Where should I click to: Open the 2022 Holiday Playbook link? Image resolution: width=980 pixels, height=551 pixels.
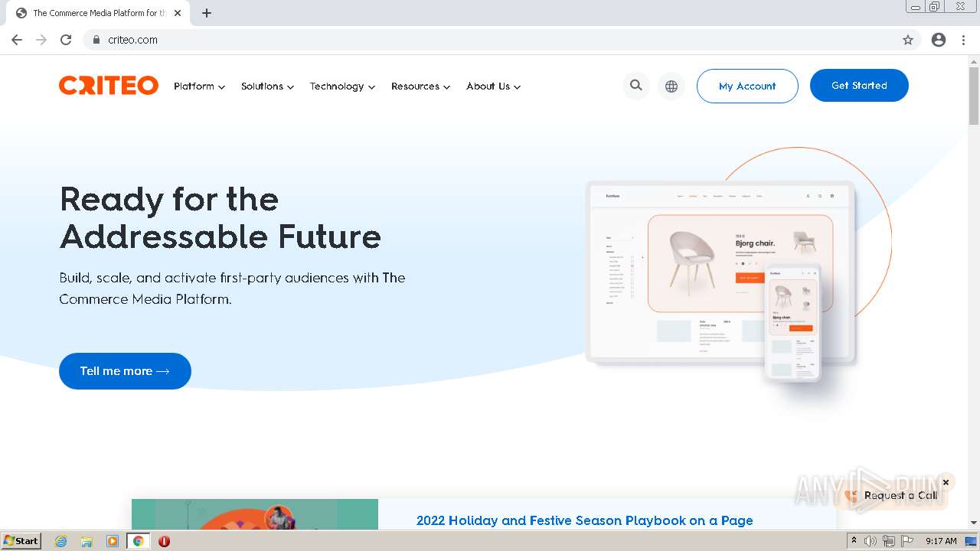pos(585,520)
